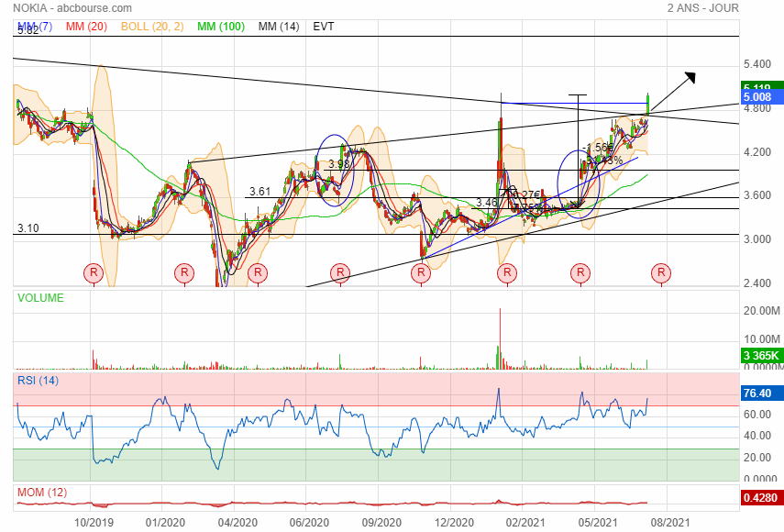Click the 2 ANS - JOUR period label

[703, 8]
